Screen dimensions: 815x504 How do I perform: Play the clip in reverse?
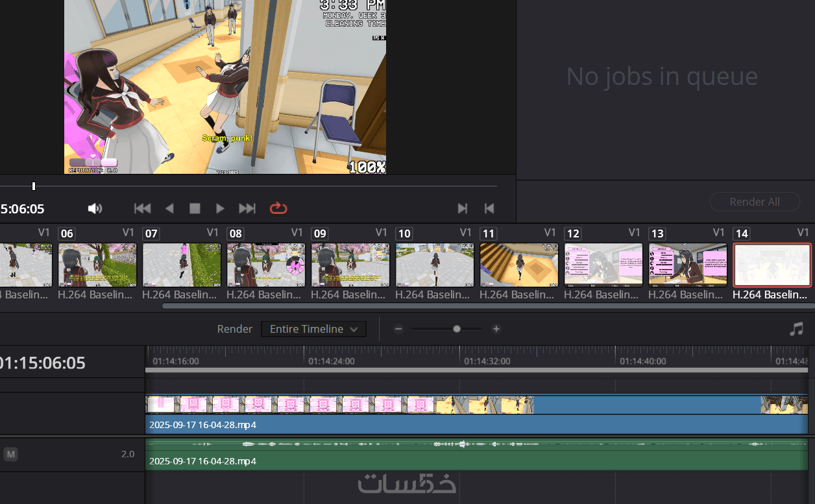coord(169,208)
